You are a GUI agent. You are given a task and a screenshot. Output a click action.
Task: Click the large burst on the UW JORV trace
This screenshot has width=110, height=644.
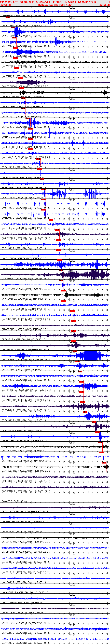click(x=90, y=355)
